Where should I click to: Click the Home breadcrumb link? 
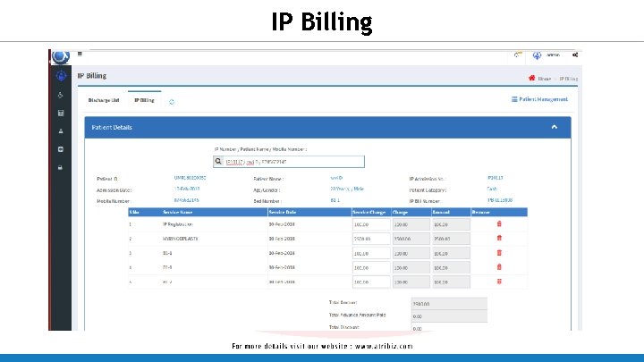click(x=544, y=79)
